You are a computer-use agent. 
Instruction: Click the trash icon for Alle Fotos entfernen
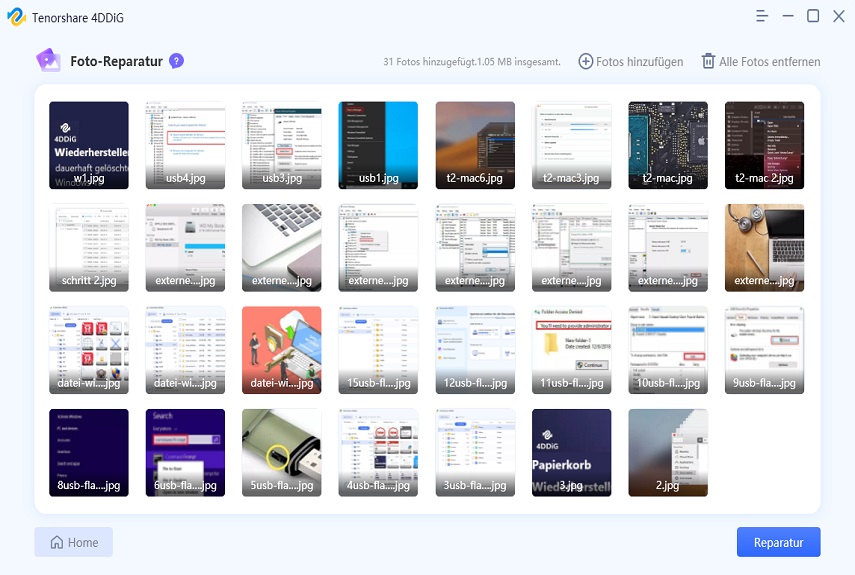tap(708, 61)
